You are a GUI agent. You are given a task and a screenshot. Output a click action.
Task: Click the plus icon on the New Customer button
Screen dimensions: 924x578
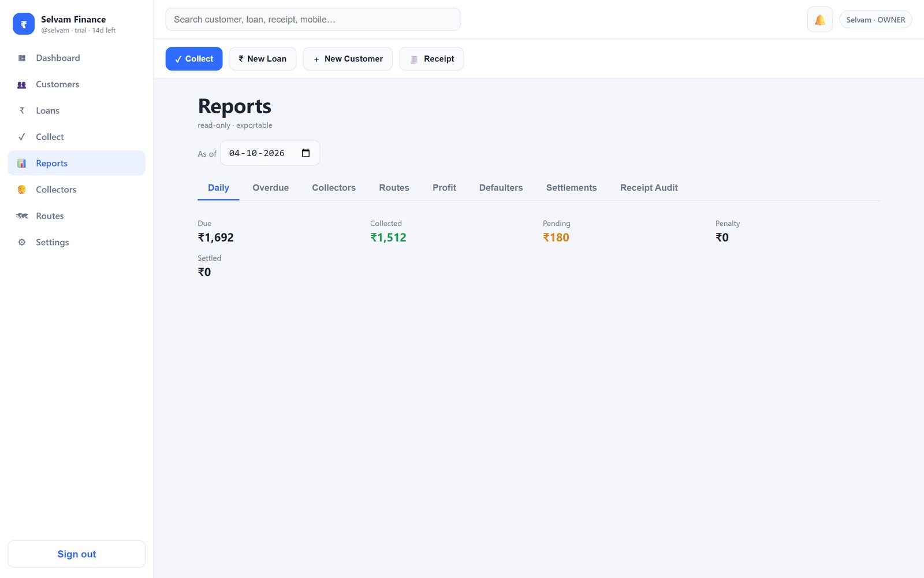tap(316, 59)
